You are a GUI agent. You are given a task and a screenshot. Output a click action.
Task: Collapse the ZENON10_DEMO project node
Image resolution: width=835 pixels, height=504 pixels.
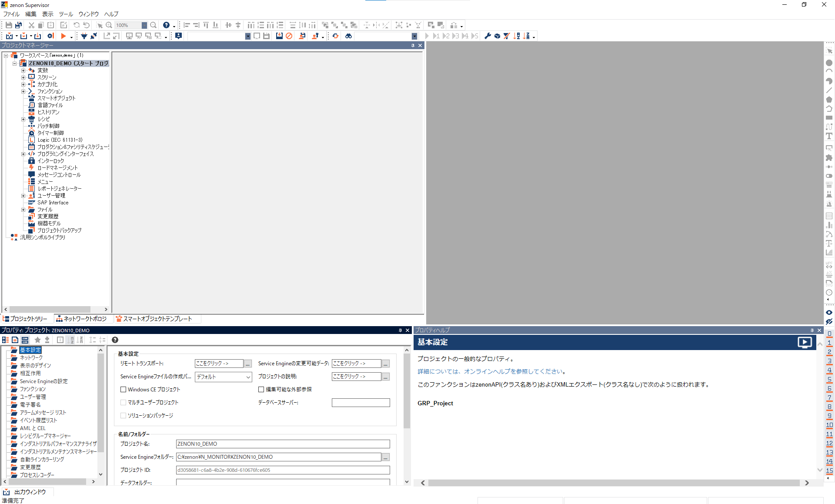click(15, 63)
